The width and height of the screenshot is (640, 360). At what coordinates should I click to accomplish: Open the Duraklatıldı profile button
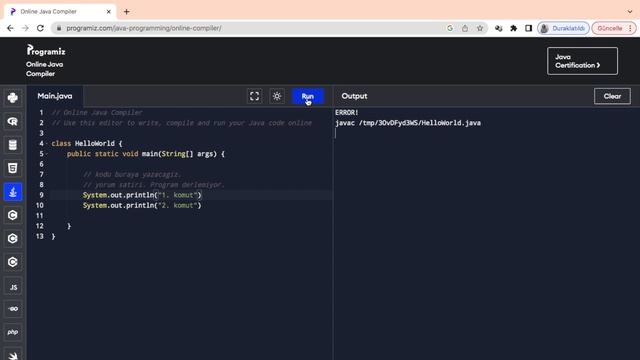(563, 28)
